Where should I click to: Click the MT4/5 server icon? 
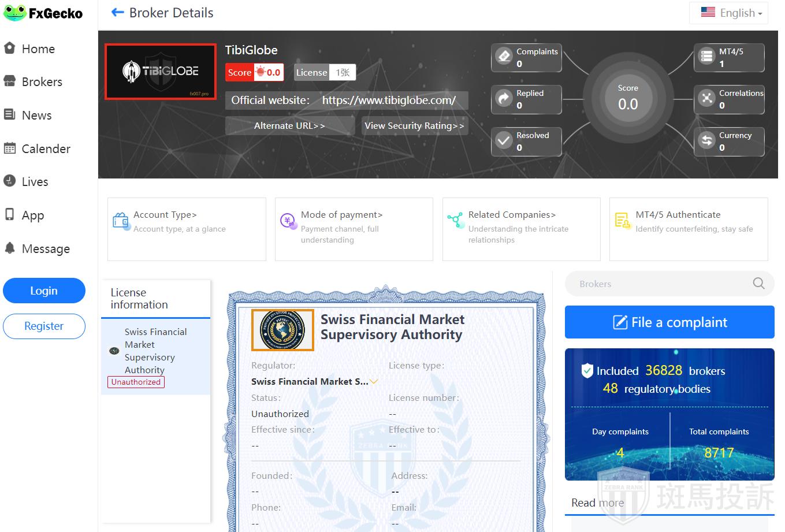pos(706,57)
